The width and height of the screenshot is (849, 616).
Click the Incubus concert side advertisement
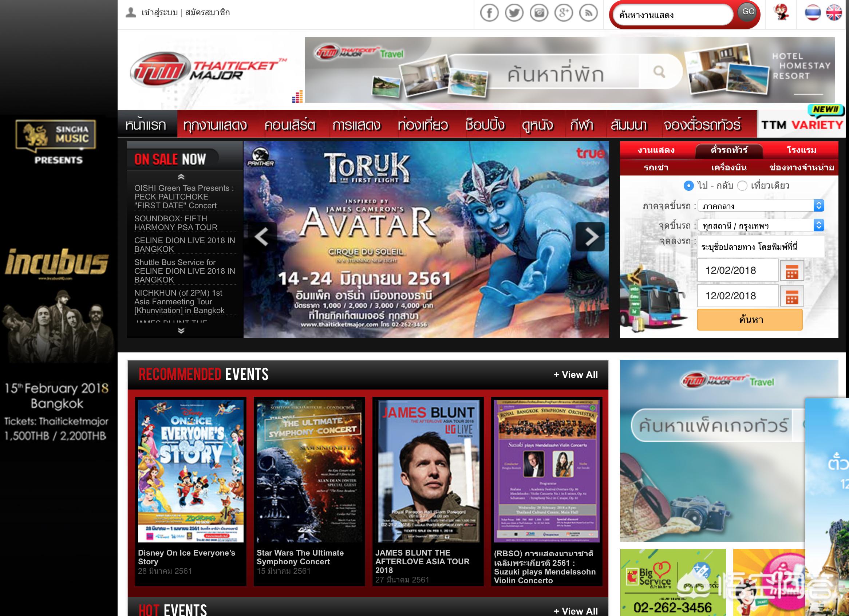pos(58,281)
